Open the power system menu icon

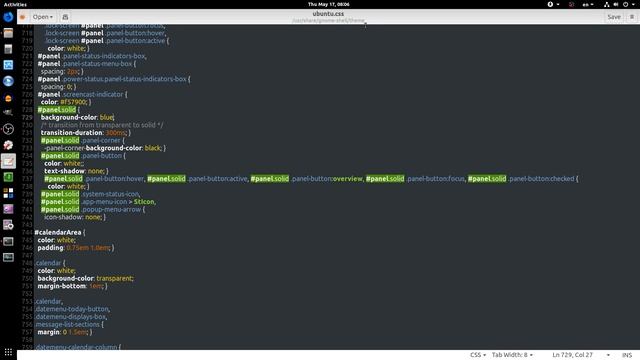click(625, 4)
